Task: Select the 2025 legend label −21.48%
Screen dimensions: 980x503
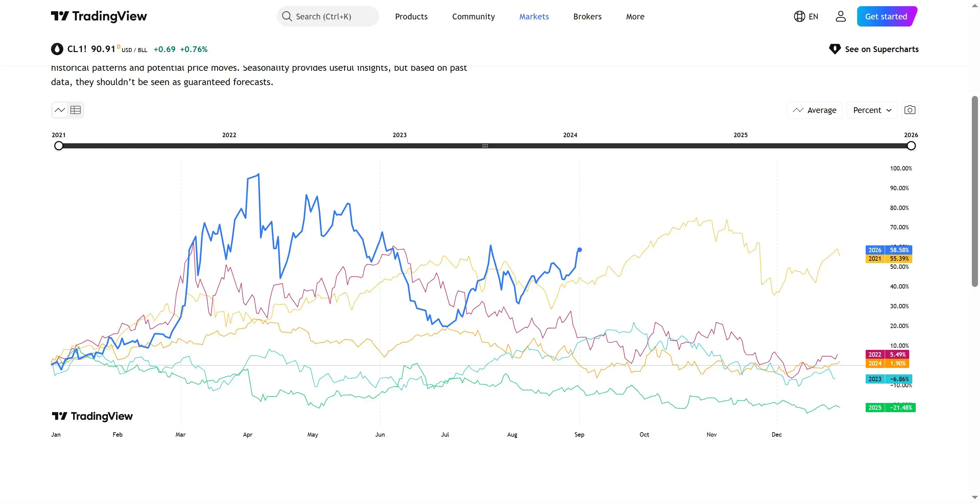Action: (x=890, y=407)
